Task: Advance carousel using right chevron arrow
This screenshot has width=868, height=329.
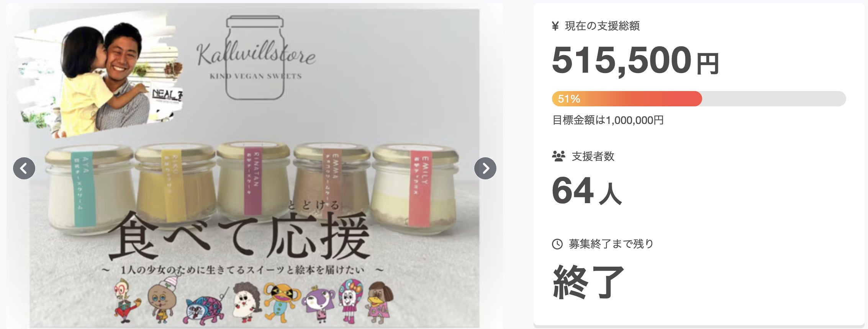Action: point(485,168)
